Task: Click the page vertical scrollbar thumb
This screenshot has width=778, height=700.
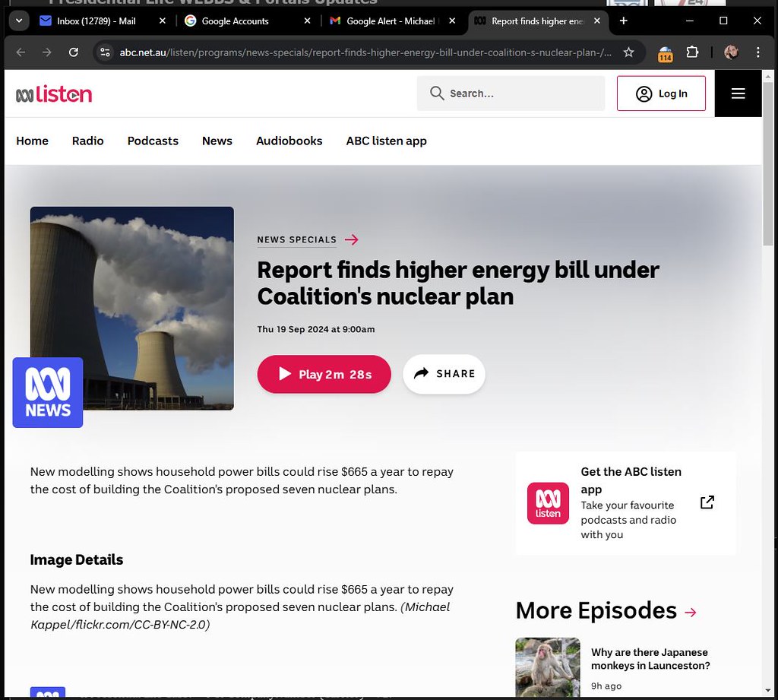Action: tap(768, 164)
